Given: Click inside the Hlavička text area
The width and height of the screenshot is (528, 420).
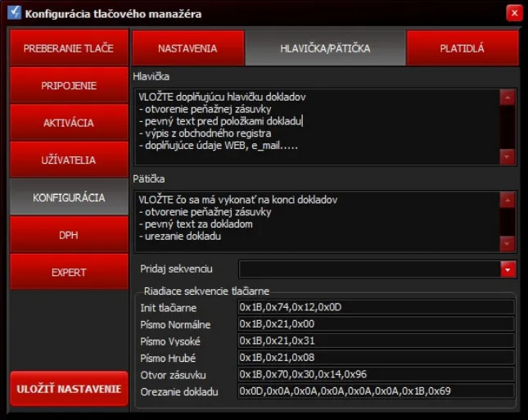Looking at the screenshot, I should click(x=317, y=127).
